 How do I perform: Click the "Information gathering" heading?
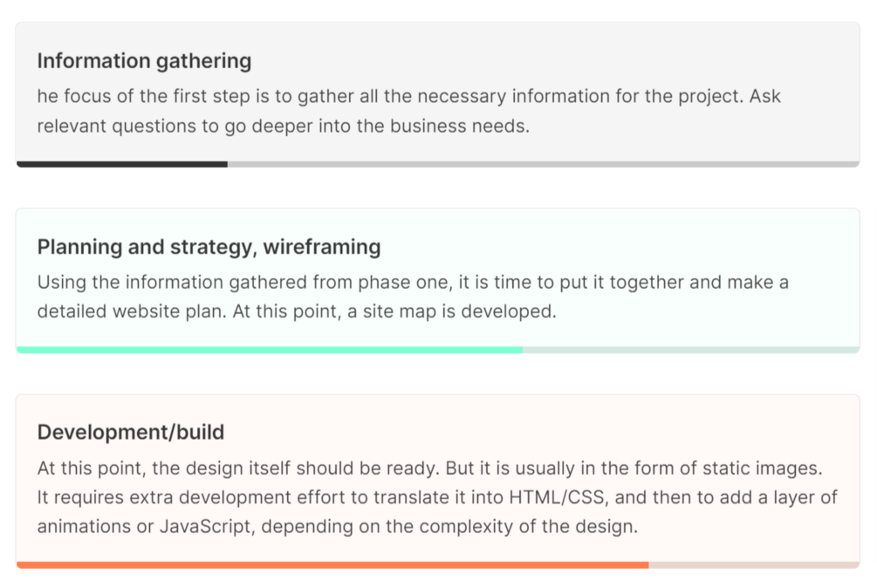144,61
